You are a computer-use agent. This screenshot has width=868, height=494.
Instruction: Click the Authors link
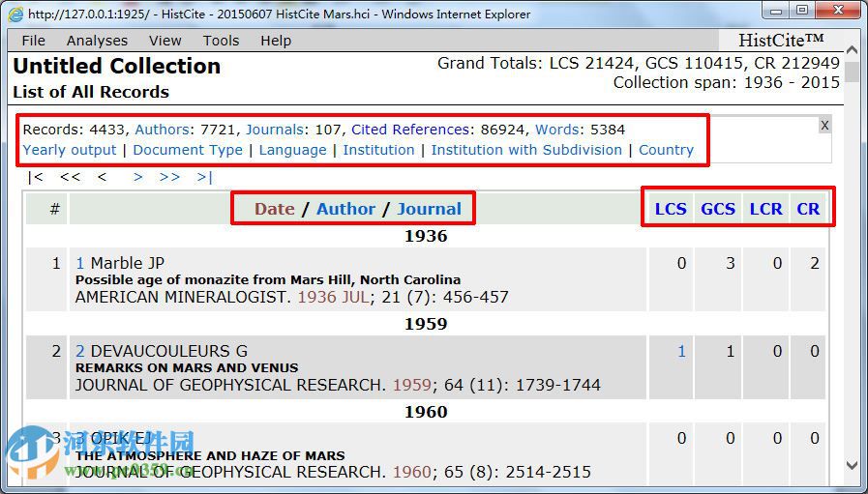(x=163, y=130)
